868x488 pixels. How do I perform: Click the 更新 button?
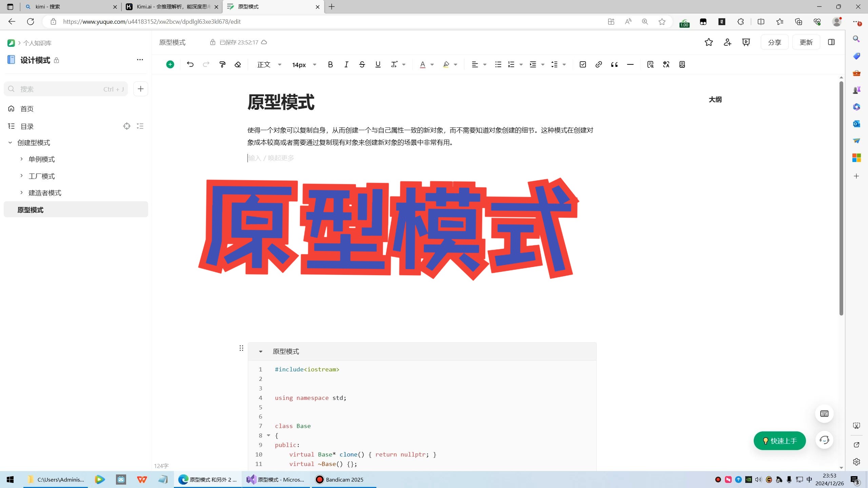point(806,42)
